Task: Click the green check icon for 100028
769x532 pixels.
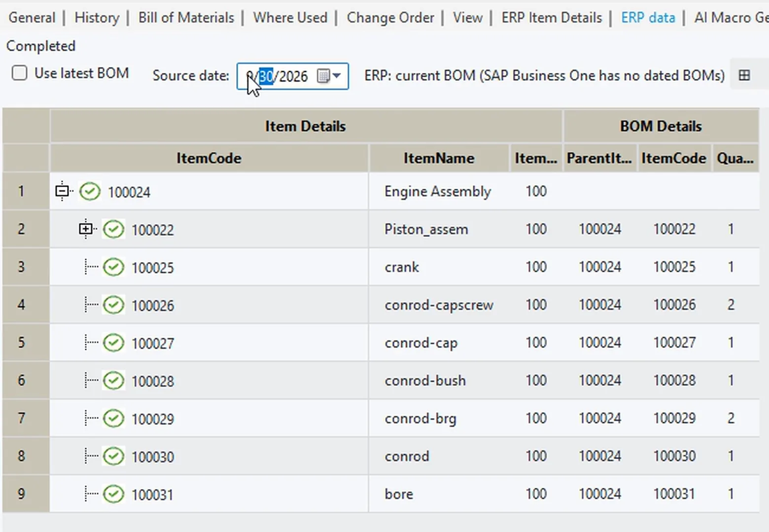Action: (x=113, y=381)
